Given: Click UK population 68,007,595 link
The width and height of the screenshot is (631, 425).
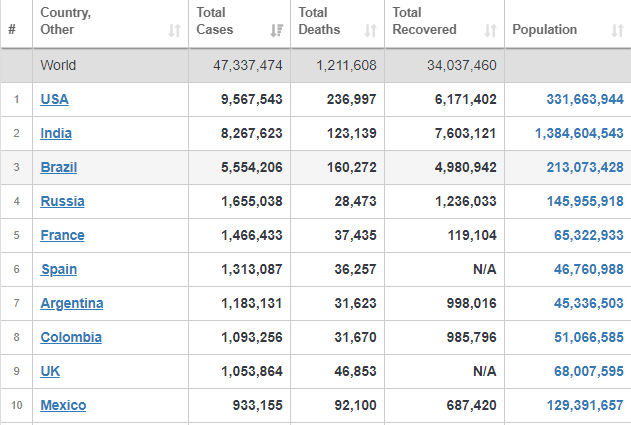Looking at the screenshot, I should (x=589, y=371).
